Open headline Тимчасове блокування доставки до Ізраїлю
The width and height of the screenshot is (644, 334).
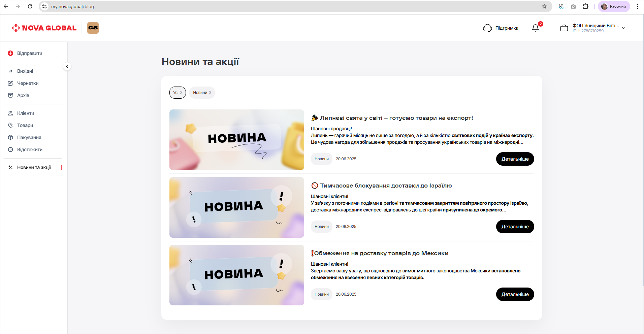click(x=382, y=186)
